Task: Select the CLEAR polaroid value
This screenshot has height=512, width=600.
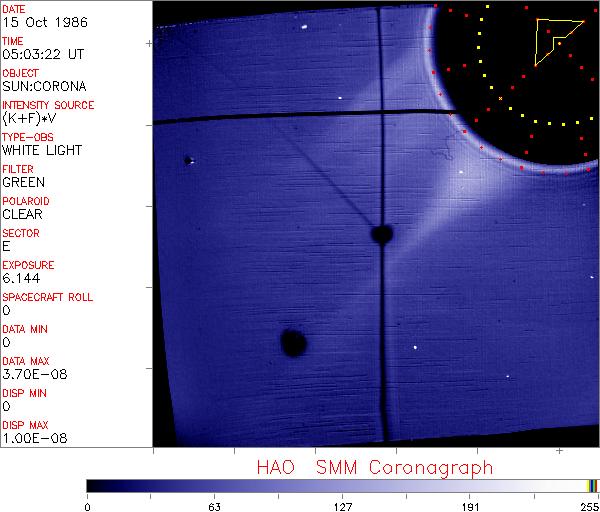Action: 23,214
